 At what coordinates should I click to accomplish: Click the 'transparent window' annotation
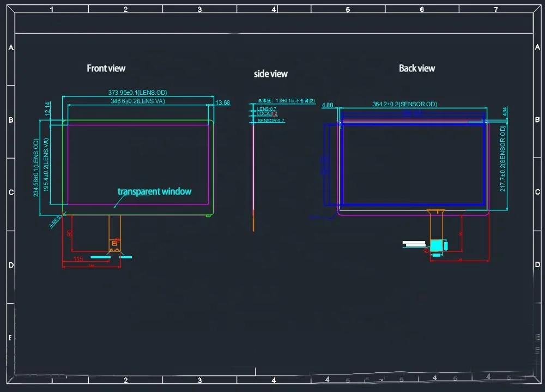(154, 191)
